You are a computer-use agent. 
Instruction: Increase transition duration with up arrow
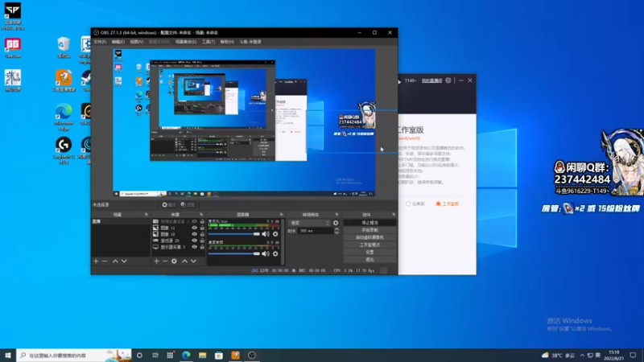coord(336,229)
